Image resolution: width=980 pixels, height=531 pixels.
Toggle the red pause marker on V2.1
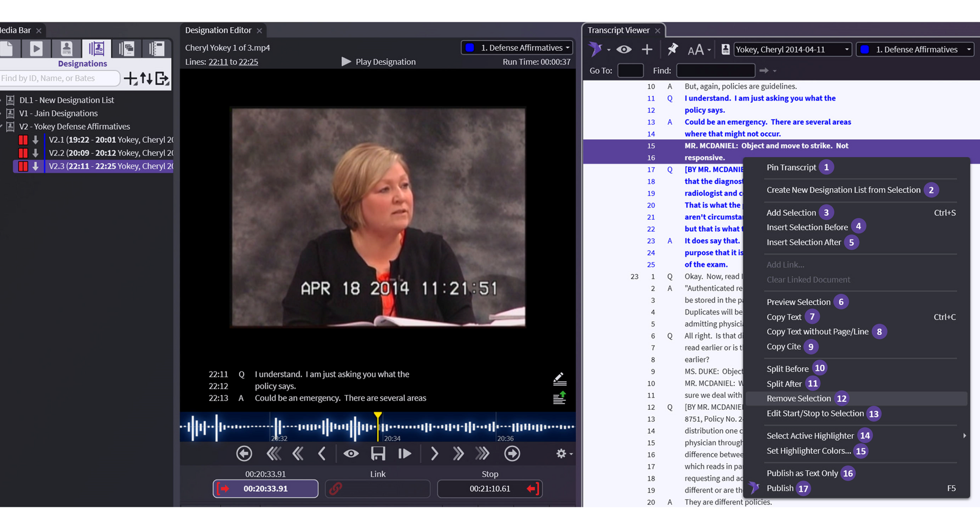coord(23,140)
